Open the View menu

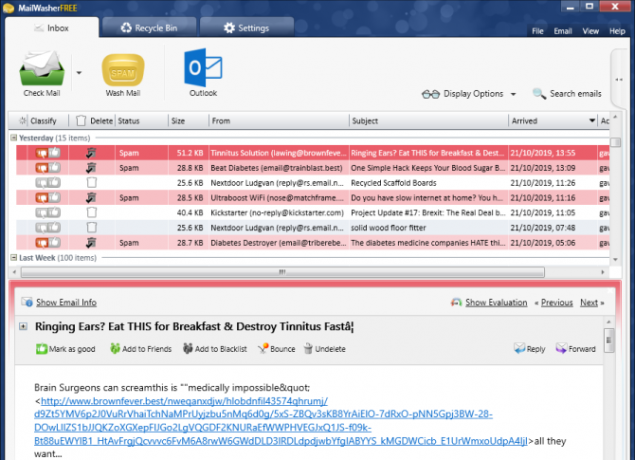[x=590, y=31]
